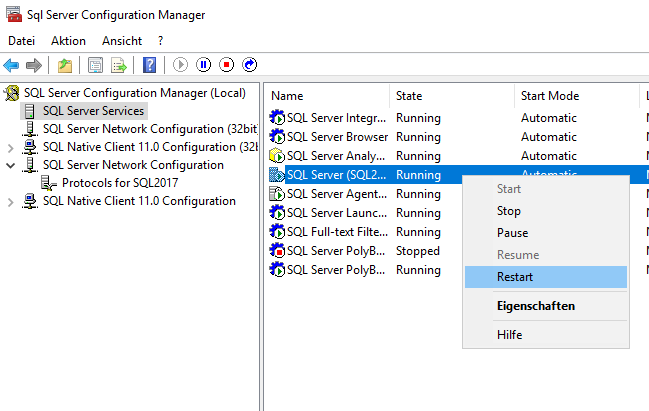Select the SQL Server Integr... service name

(337, 118)
